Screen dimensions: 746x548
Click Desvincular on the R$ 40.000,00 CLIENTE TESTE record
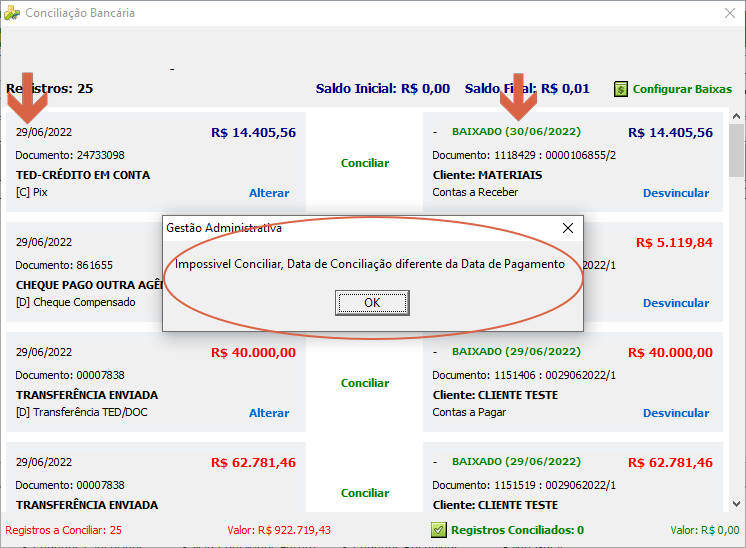tap(676, 413)
